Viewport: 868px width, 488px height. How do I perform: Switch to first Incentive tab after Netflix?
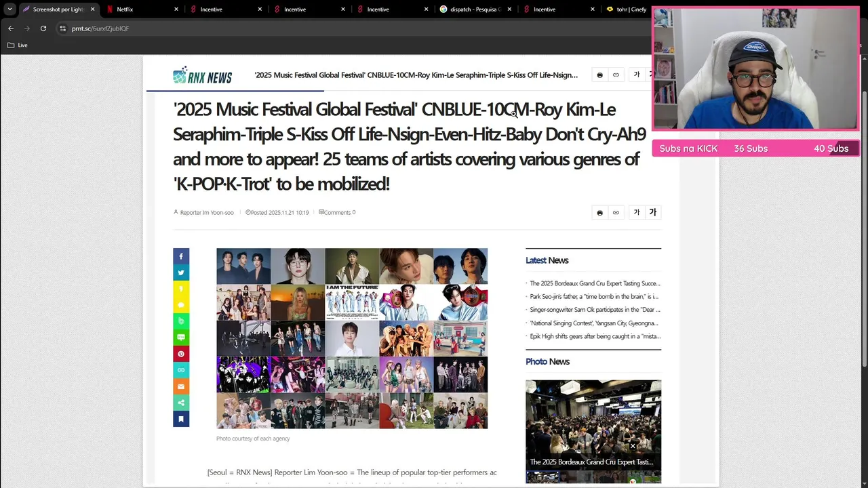[225, 9]
